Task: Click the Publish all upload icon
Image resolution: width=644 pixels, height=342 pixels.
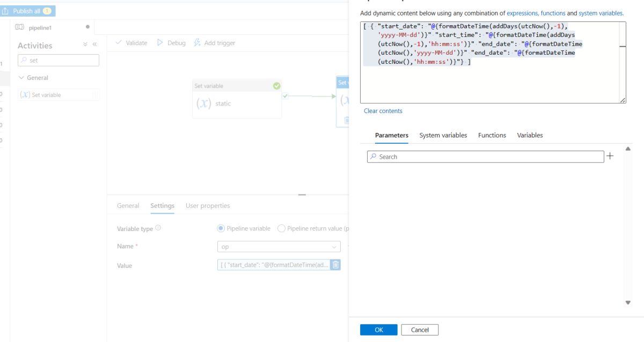Action: (5, 11)
